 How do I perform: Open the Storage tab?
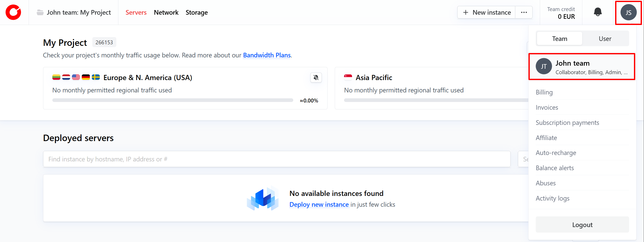coord(197,12)
